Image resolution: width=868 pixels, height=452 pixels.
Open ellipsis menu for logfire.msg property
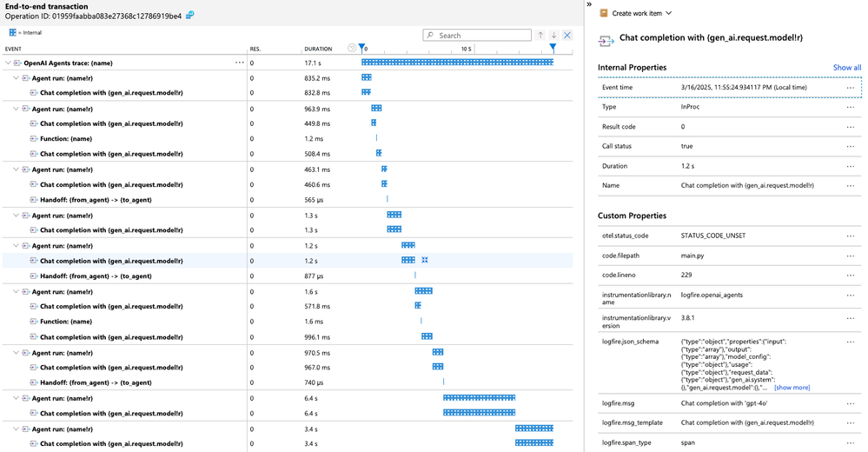851,403
